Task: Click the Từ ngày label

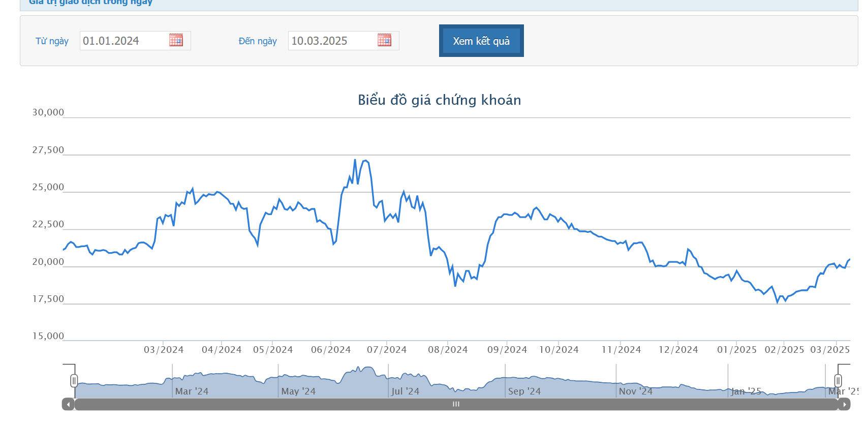Action: tap(52, 41)
